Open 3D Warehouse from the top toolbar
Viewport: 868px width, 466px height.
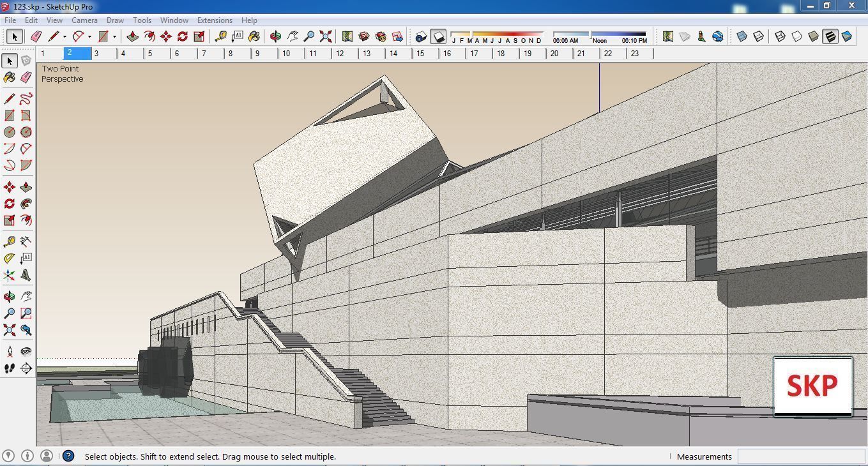(364, 36)
